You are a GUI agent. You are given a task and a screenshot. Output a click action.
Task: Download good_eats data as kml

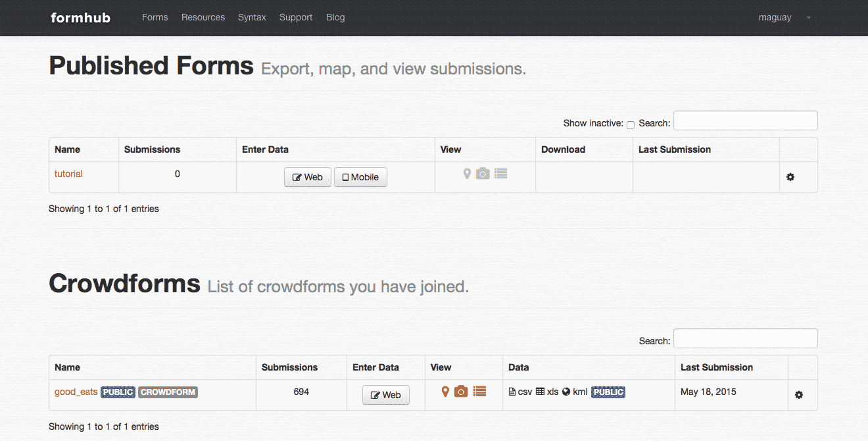[575, 392]
